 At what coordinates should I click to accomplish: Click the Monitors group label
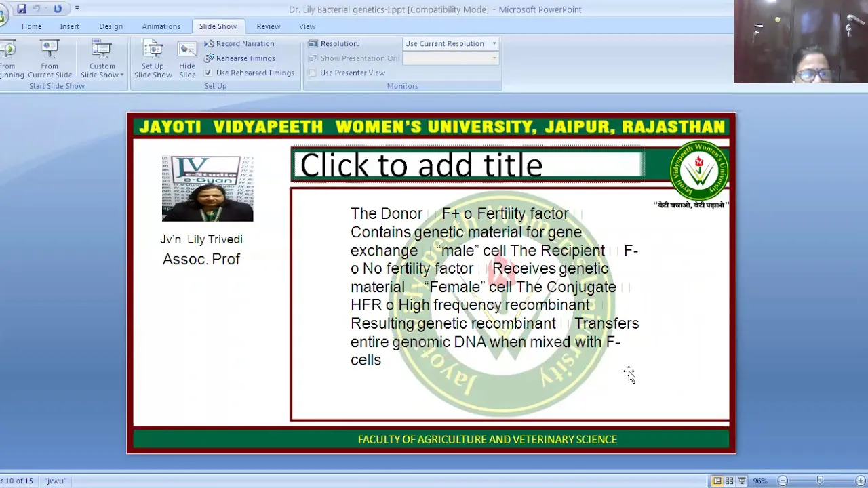(402, 86)
